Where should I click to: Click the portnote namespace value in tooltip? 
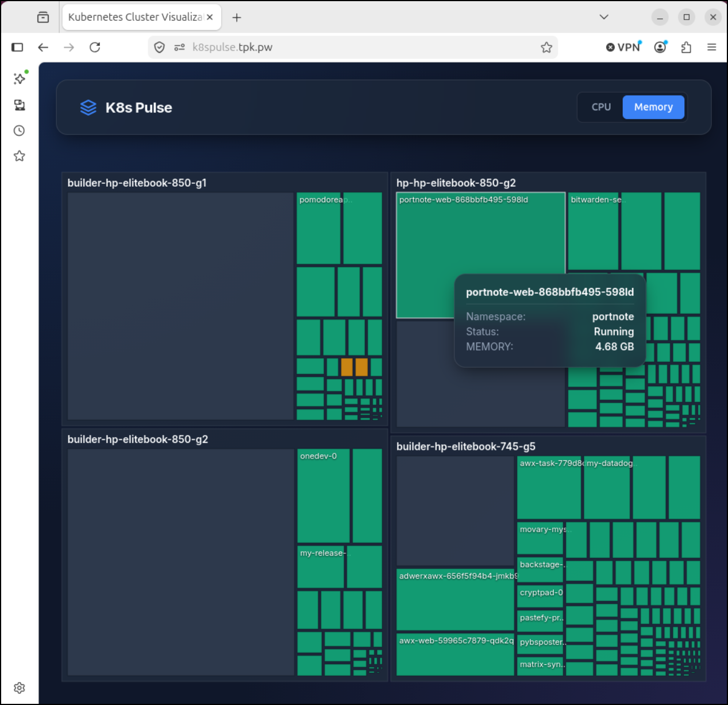pyautogui.click(x=613, y=317)
